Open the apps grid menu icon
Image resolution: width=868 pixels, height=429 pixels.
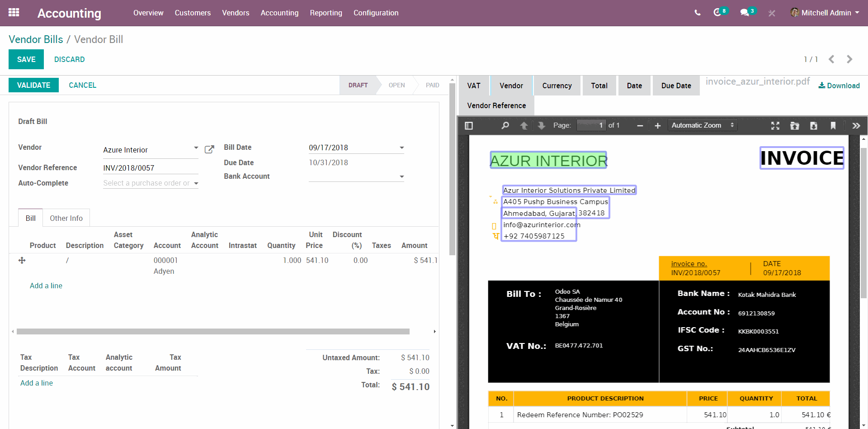click(14, 13)
